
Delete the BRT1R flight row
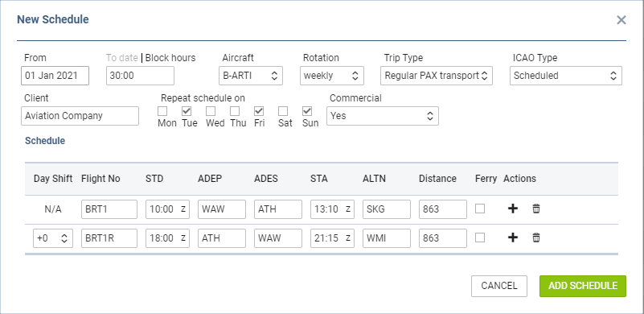pos(536,238)
